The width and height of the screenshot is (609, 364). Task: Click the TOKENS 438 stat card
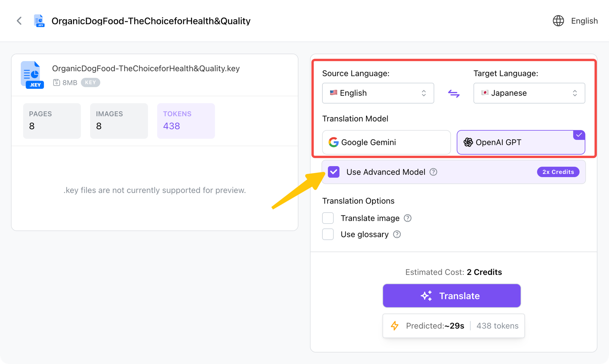[x=186, y=121]
